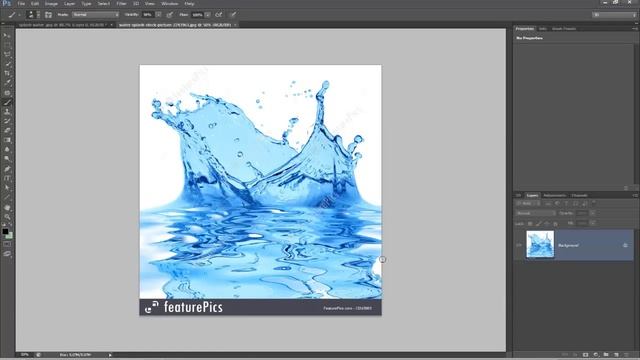
Task: Close the active water splash document tab
Action: click(236, 25)
